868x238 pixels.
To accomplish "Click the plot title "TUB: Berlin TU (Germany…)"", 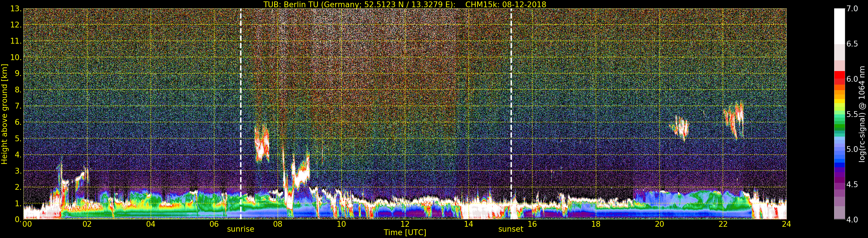I will [x=405, y=4].
